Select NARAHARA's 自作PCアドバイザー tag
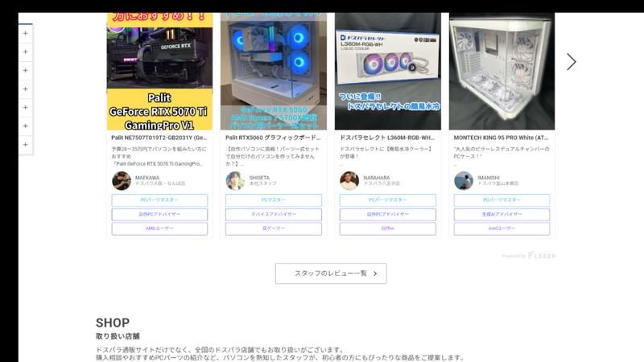Viewport: 644px width, 362px height. pyautogui.click(x=388, y=214)
